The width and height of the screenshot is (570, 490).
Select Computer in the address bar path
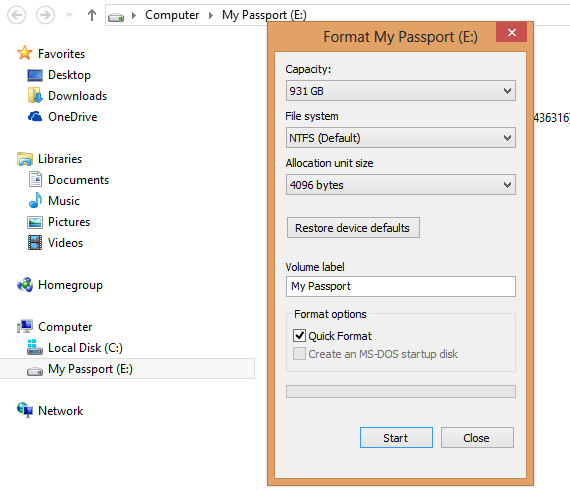172,15
